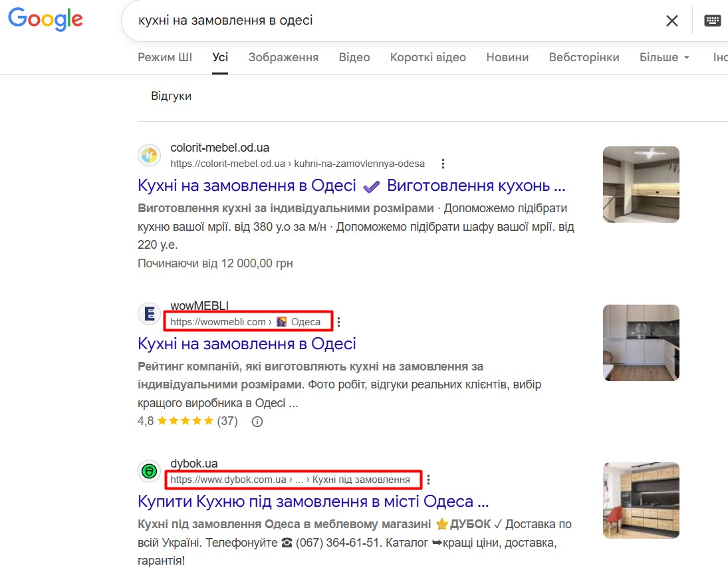
Task: Click the dybok.ua site name
Action: 193,464
